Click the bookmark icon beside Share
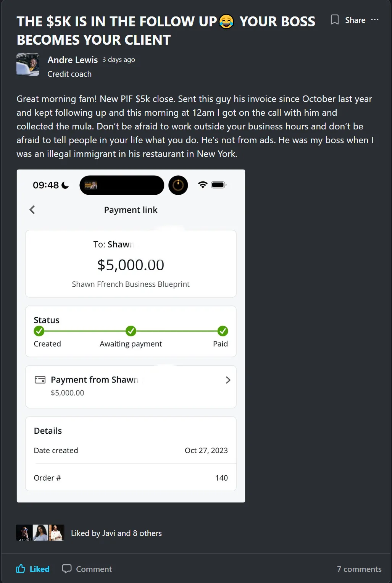This screenshot has width=392, height=583. tap(335, 20)
